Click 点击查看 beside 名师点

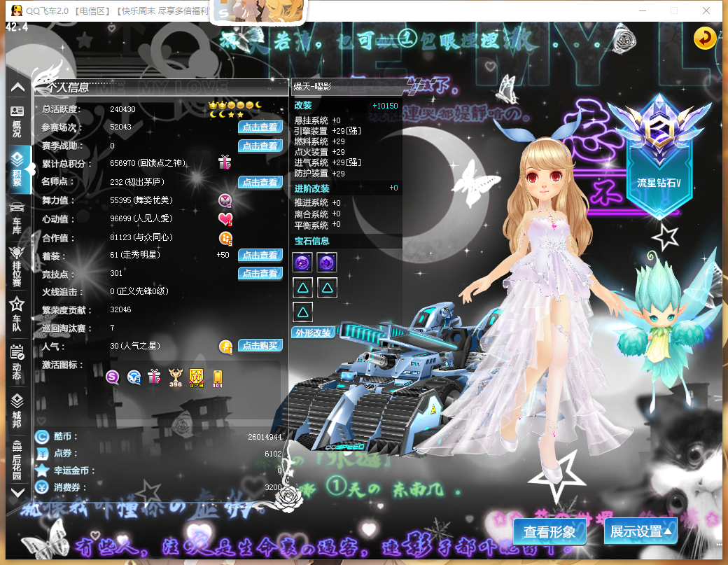(x=260, y=183)
